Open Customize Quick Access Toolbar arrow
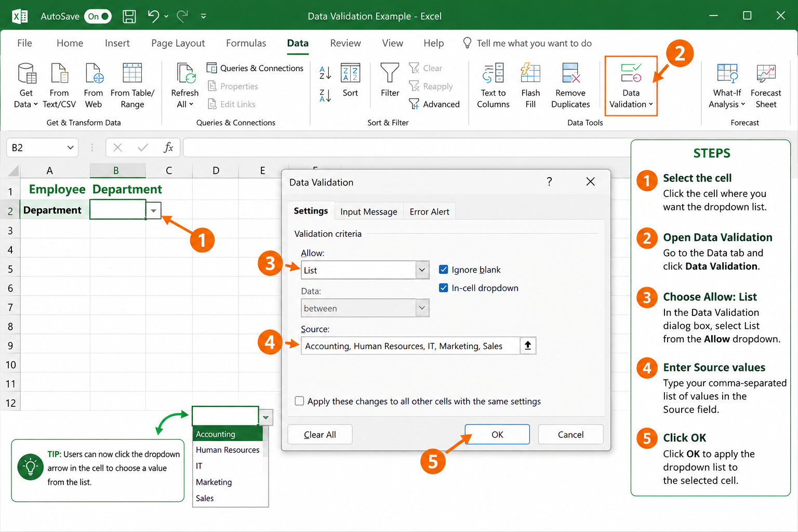The width and height of the screenshot is (798, 532). pos(204,16)
